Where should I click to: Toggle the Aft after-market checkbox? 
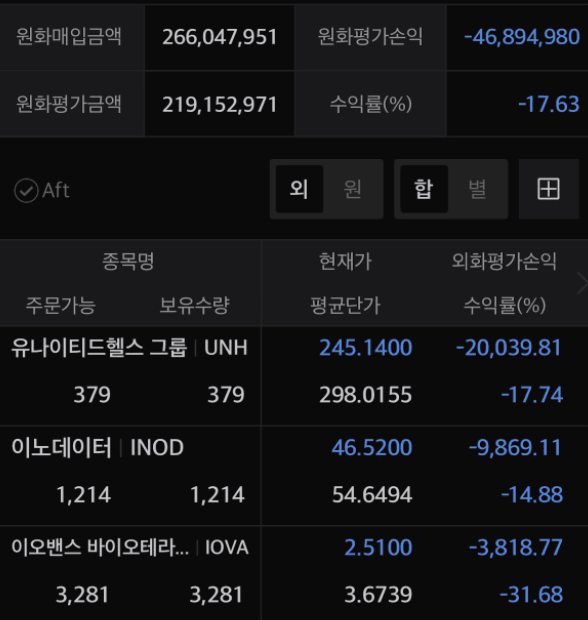[x=42, y=190]
